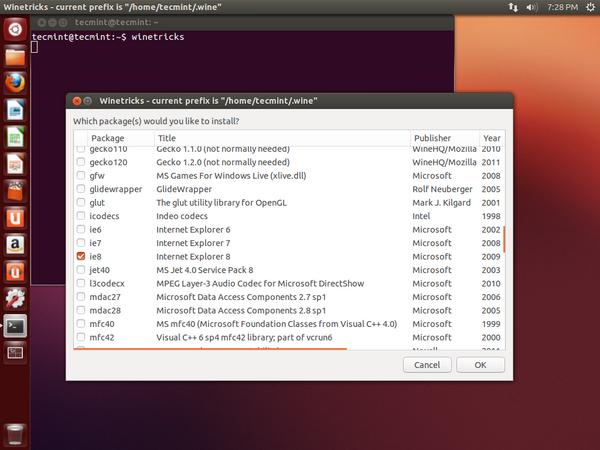Check the glidewrapper package checkbox
This screenshot has width=600, height=450.
click(x=81, y=189)
